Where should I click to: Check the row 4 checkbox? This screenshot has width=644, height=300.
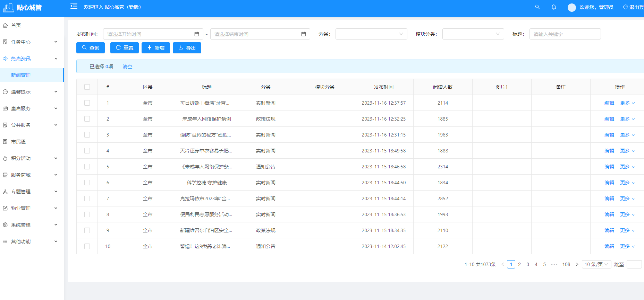[87, 151]
